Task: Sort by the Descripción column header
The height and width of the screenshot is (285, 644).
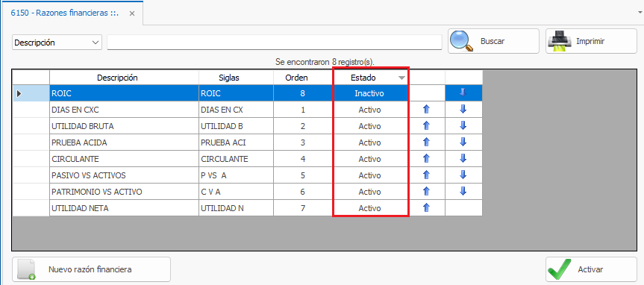Action: [124, 77]
